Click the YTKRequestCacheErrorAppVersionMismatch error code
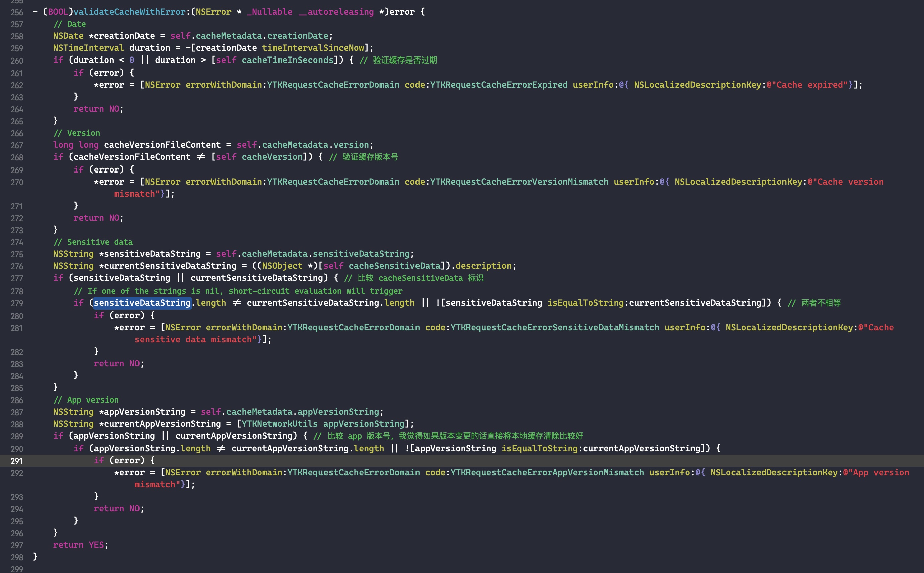This screenshot has height=573, width=924. tap(547, 472)
